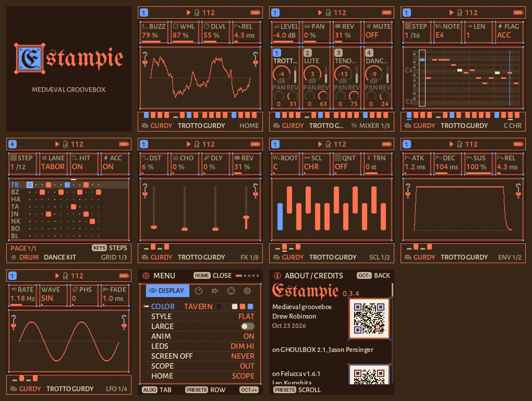
Task: Adjust the REV slider in the FX 1/8 panel
Action: tap(246, 208)
